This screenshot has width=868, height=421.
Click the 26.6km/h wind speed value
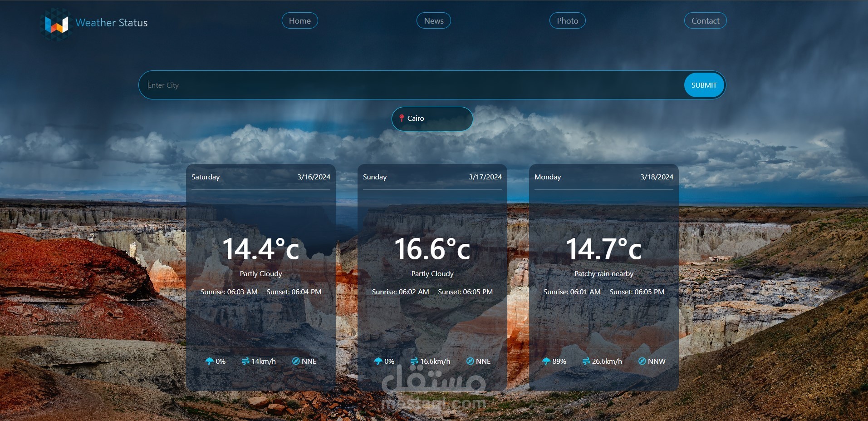pos(607,361)
